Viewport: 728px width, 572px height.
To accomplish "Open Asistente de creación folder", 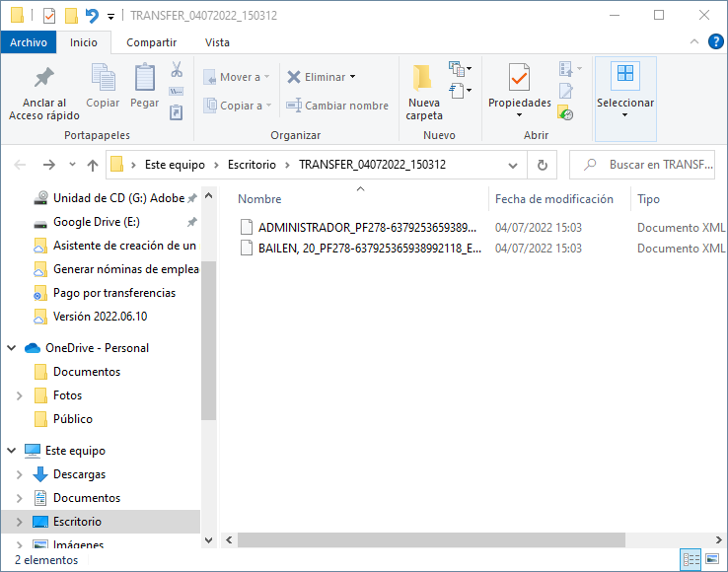I will pyautogui.click(x=124, y=246).
